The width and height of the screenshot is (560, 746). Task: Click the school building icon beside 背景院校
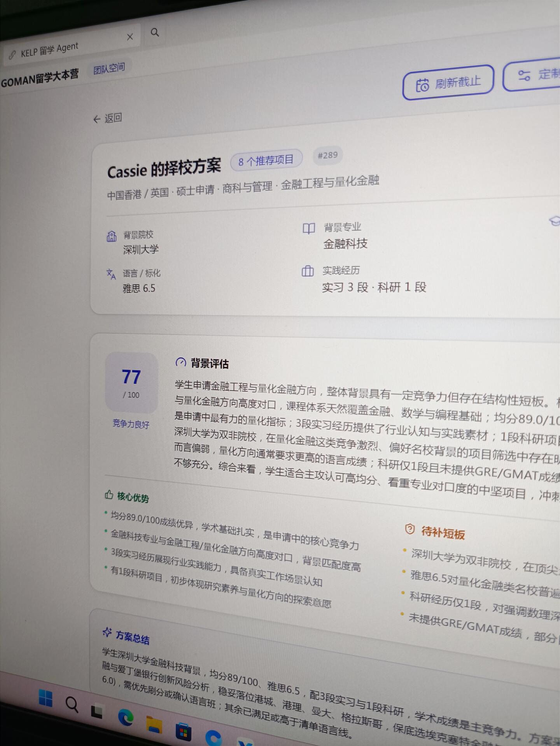pyautogui.click(x=112, y=236)
